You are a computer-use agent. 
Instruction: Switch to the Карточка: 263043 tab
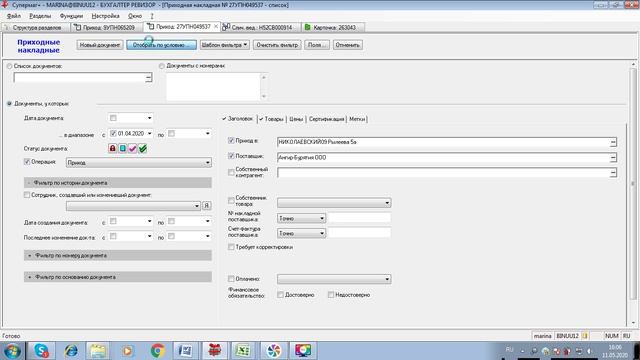tap(333, 27)
